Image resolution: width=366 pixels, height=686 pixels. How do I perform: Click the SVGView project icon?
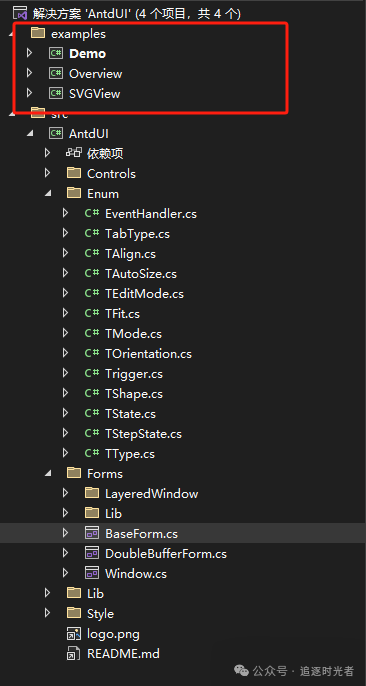coord(56,94)
